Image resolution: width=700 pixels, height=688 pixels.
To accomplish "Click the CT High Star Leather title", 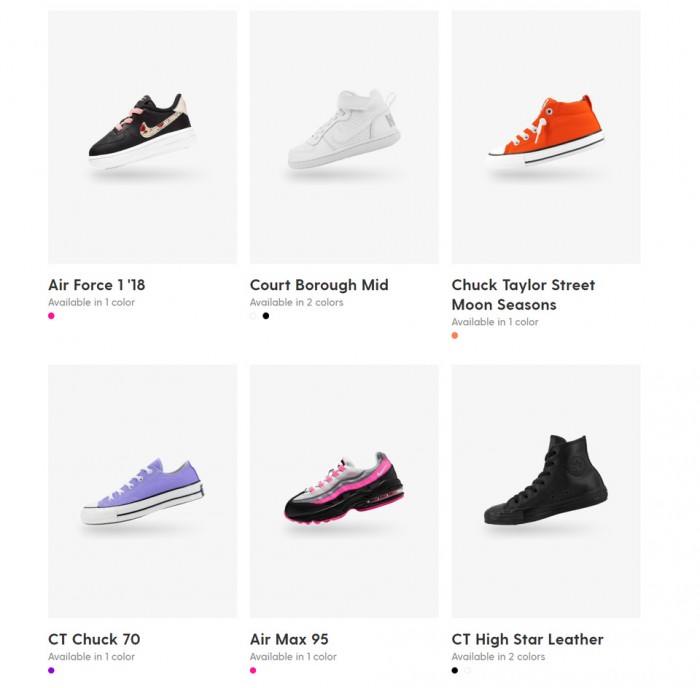I will point(527,639).
